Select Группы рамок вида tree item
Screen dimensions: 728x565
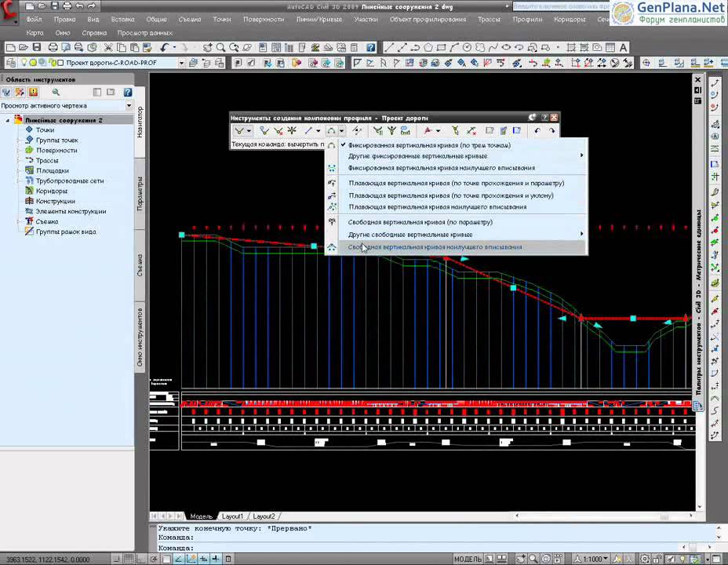click(x=65, y=231)
